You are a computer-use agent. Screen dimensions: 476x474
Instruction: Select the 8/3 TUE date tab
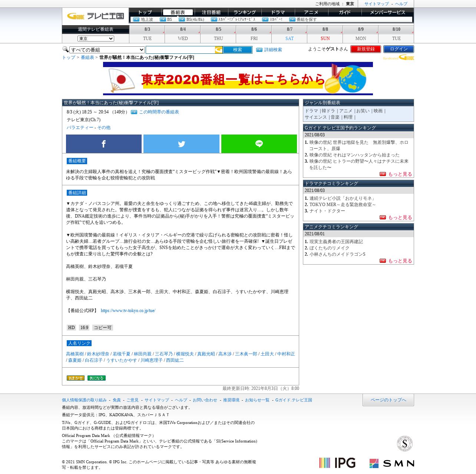(x=147, y=34)
